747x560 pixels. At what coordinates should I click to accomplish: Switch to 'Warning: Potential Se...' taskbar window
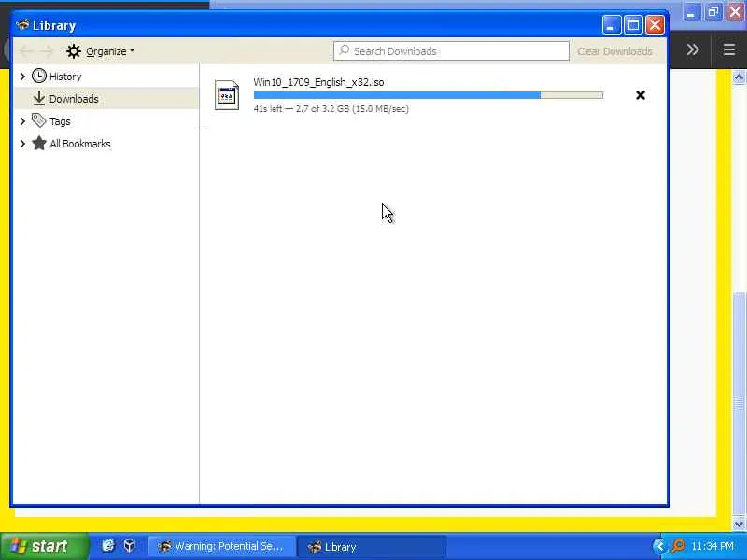(x=221, y=546)
